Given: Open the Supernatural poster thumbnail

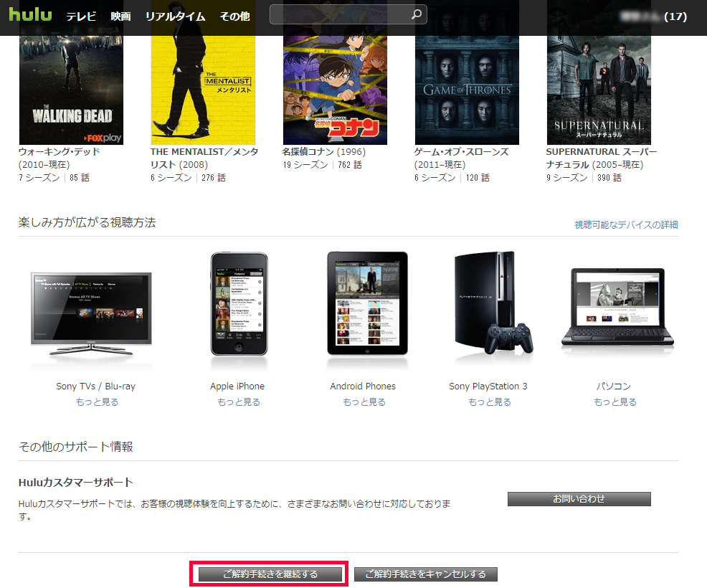Looking at the screenshot, I should [599, 90].
